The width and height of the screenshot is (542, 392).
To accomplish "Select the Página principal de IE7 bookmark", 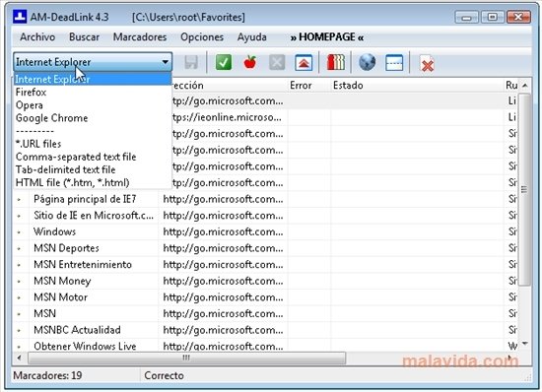I will [x=85, y=199].
